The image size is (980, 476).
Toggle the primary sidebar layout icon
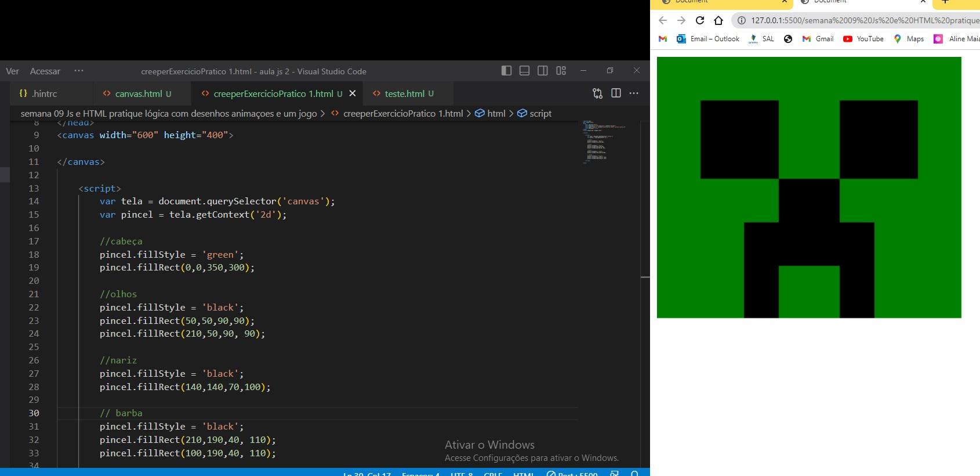pyautogui.click(x=506, y=71)
